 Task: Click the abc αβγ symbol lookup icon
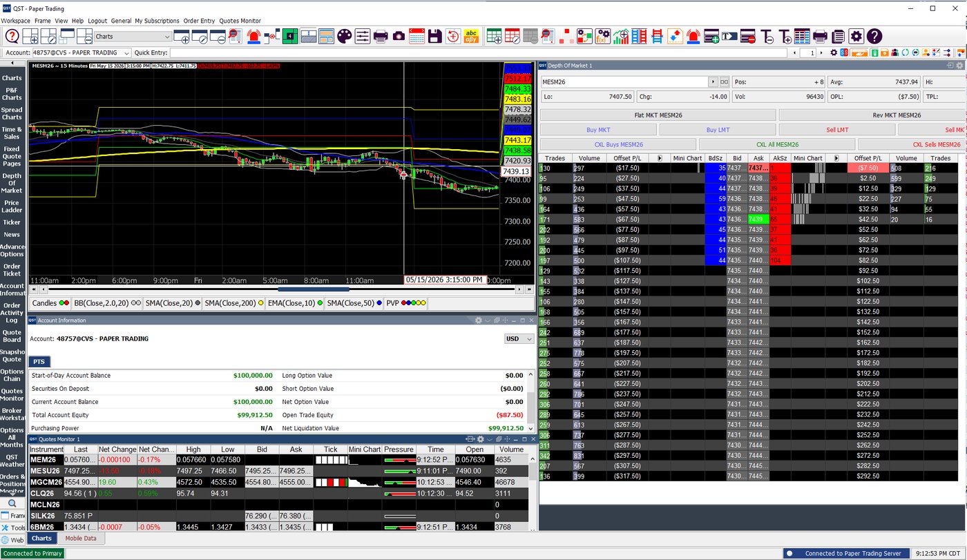472,36
